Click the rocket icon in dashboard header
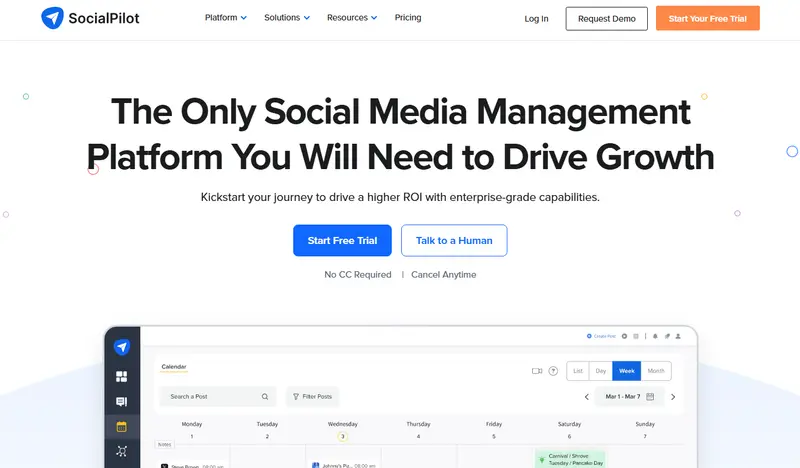 coord(667,336)
